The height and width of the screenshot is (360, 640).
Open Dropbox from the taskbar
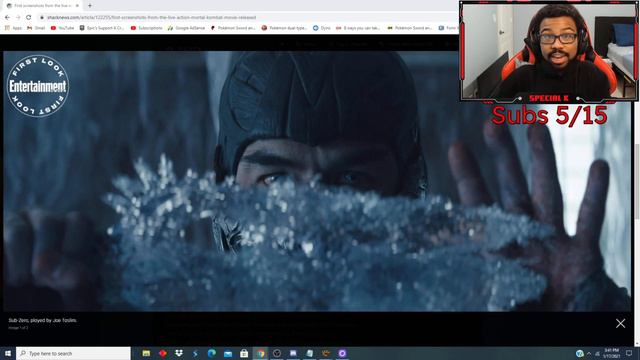pos(179,353)
